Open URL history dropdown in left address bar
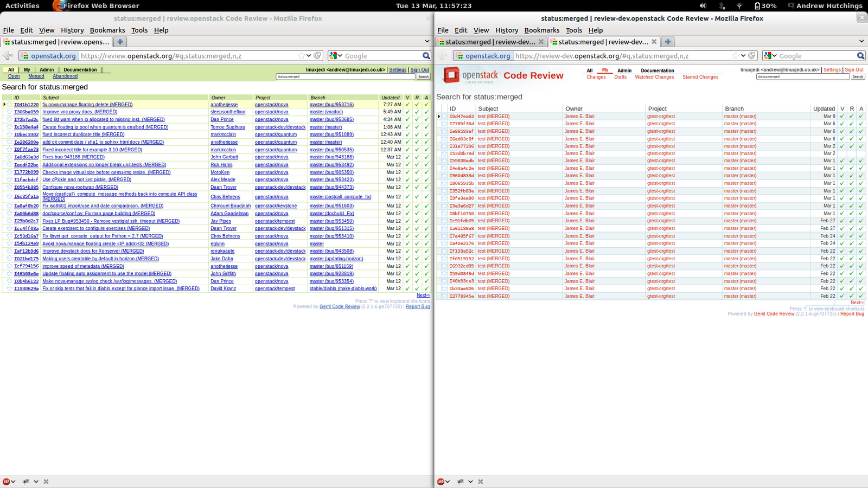Image resolution: width=868 pixels, height=488 pixels. coord(309,55)
